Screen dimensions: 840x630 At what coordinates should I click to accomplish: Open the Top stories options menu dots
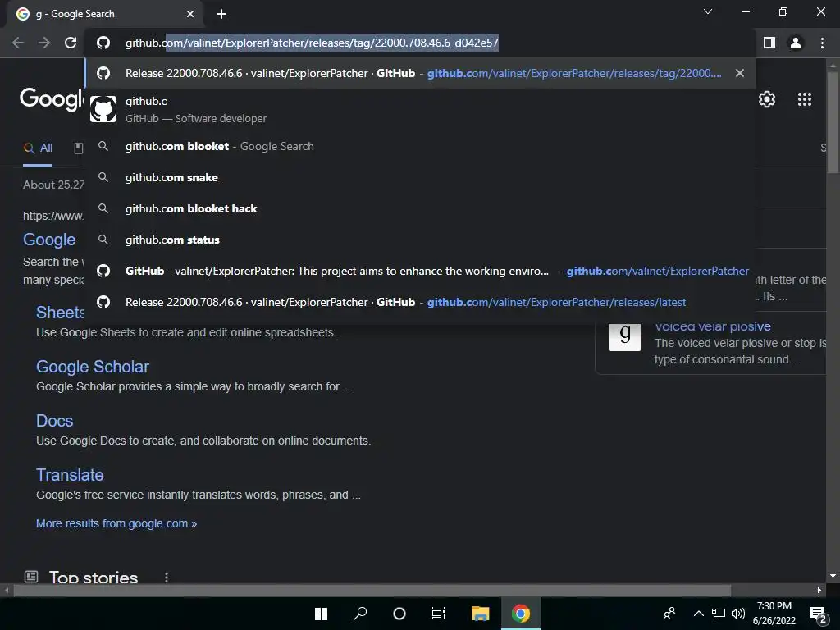click(167, 577)
